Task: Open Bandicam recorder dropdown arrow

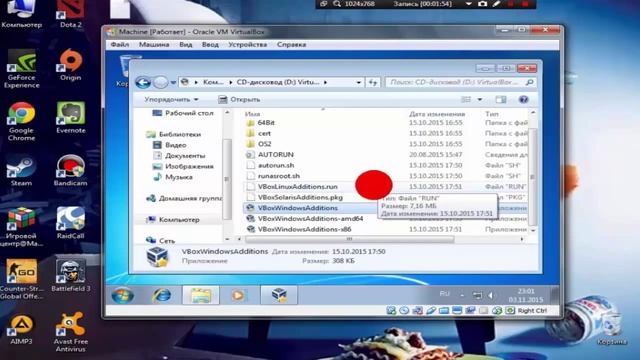Action: pos(469,4)
